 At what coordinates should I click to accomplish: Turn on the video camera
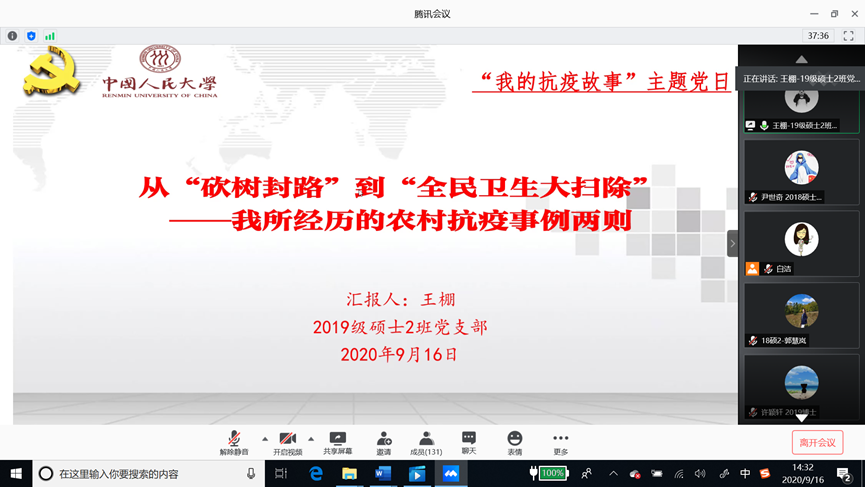[288, 443]
